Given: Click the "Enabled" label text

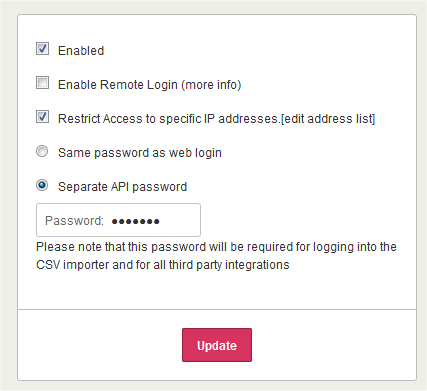Looking at the screenshot, I should point(81,51).
